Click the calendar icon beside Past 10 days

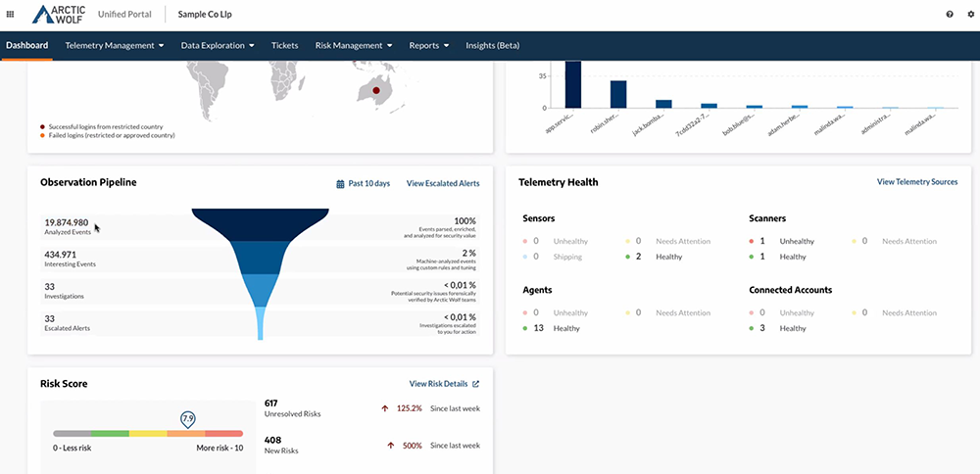tap(340, 183)
